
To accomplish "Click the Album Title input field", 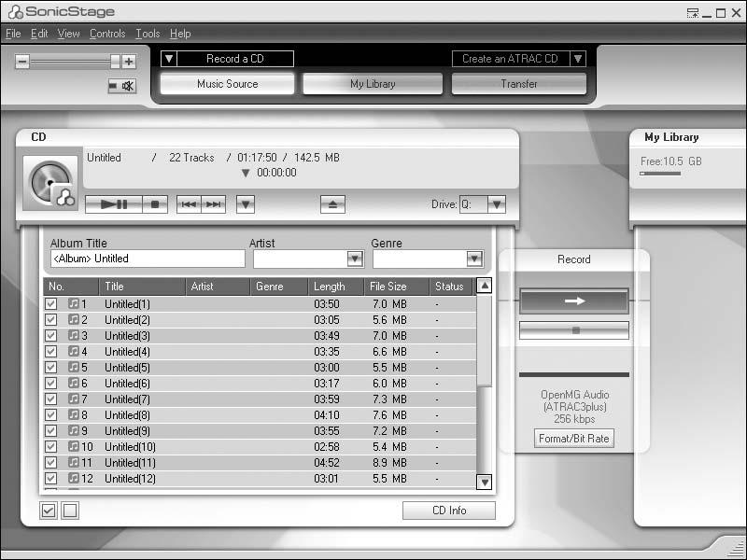I will click(148, 259).
